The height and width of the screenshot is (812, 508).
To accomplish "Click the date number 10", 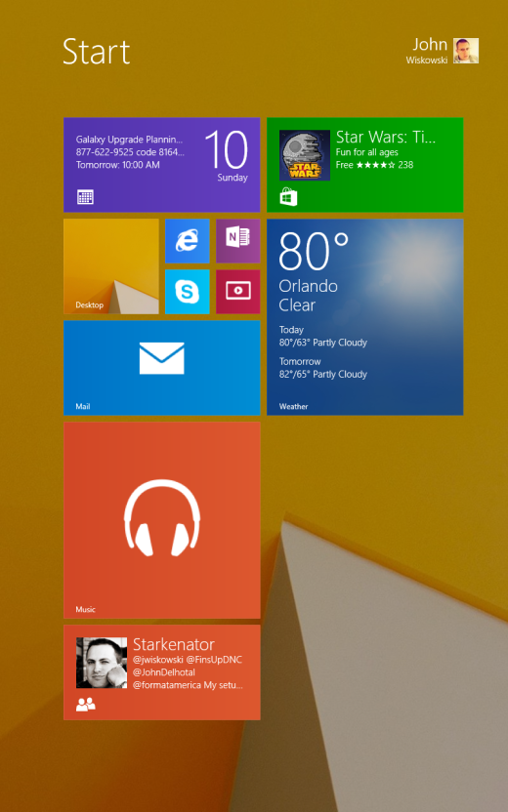I will 226,149.
